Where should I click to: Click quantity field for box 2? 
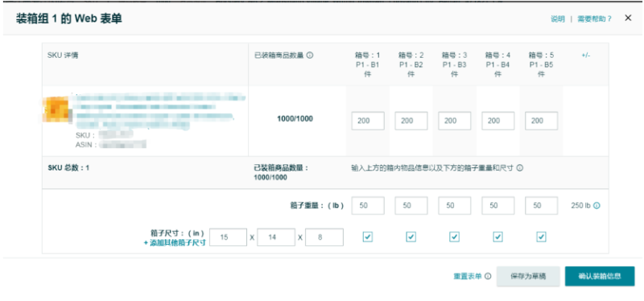tap(411, 121)
